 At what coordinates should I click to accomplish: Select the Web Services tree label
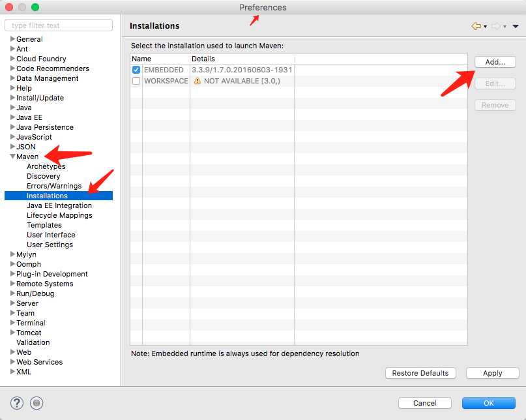point(39,362)
